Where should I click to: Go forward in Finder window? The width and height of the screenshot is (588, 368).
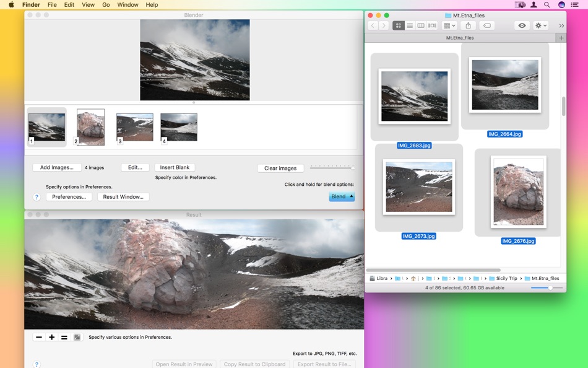[x=383, y=25]
